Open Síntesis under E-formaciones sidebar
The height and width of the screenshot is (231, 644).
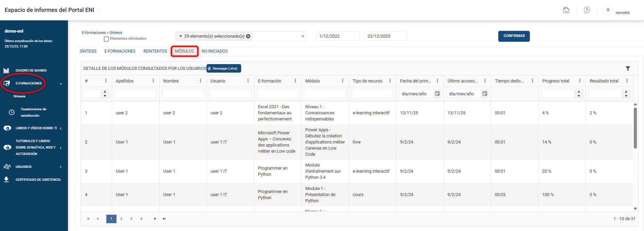pyautogui.click(x=19, y=96)
